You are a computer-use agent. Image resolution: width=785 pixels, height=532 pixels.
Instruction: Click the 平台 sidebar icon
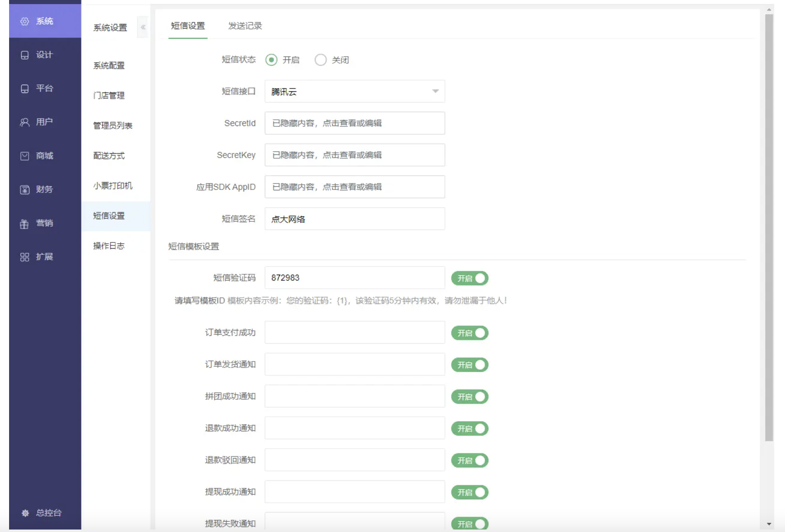(25, 88)
